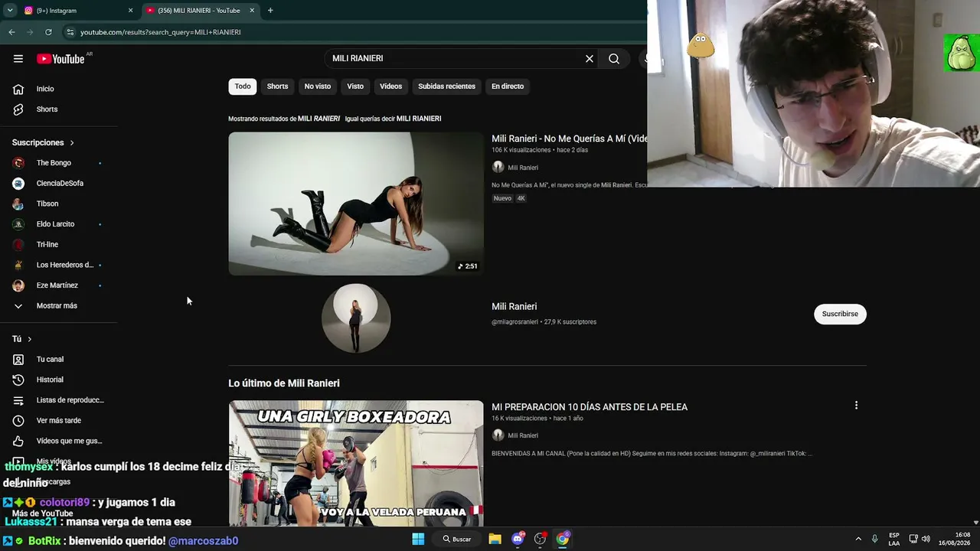The height and width of the screenshot is (551, 980).
Task: Filter results by Vídeos chip
Action: point(390,86)
